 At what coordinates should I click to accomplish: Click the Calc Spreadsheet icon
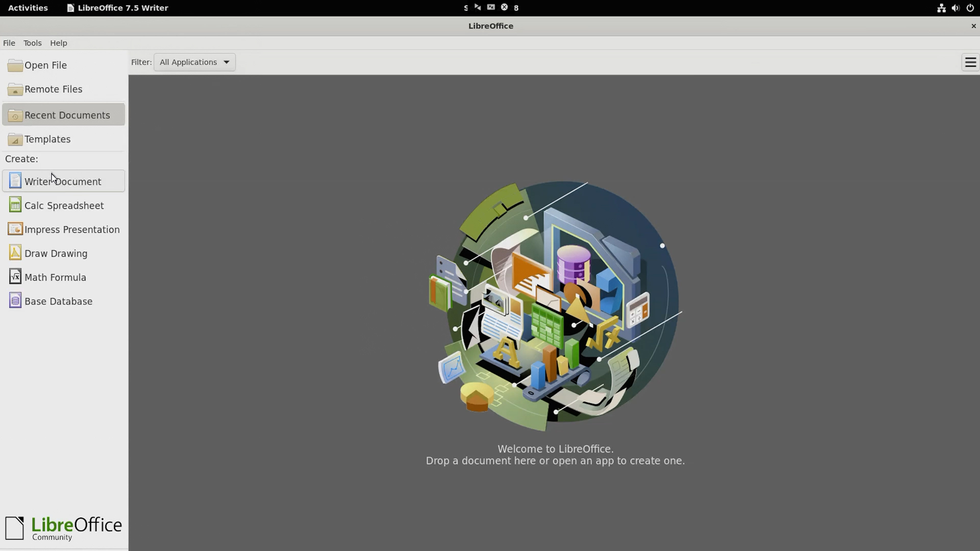[15, 205]
